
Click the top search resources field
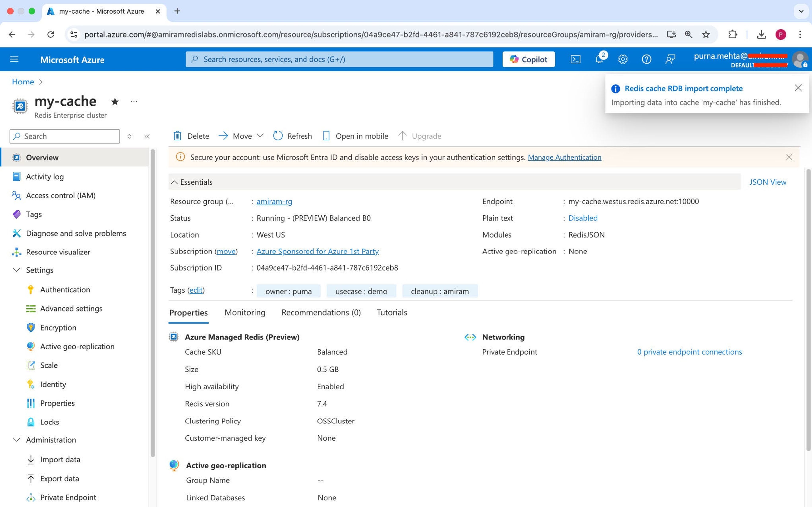click(x=339, y=59)
